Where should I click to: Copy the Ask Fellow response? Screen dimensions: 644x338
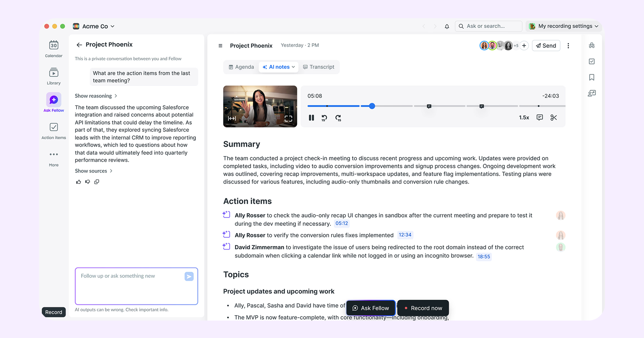point(97,182)
